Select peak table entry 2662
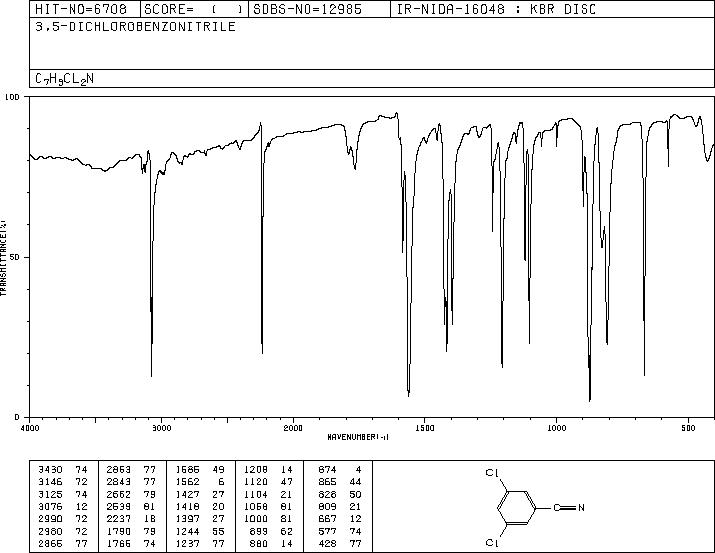The height and width of the screenshot is (553, 715). coord(131,494)
